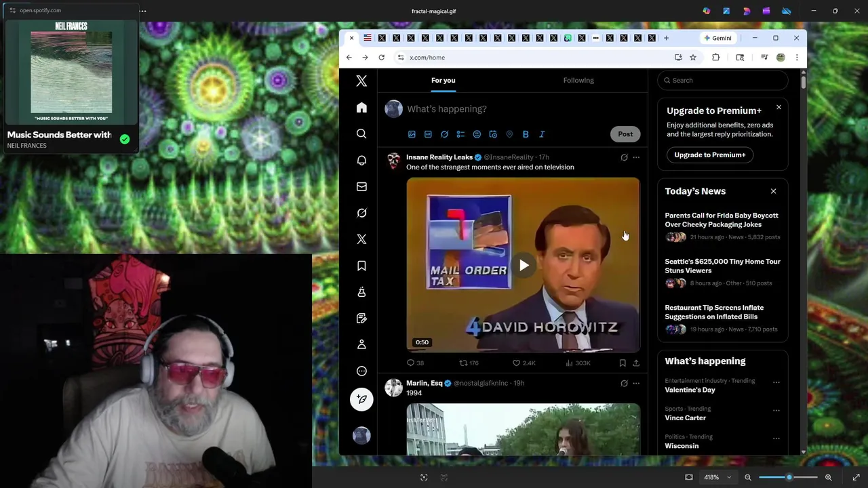
Task: Add a GIF in the composer
Action: [x=428, y=134]
